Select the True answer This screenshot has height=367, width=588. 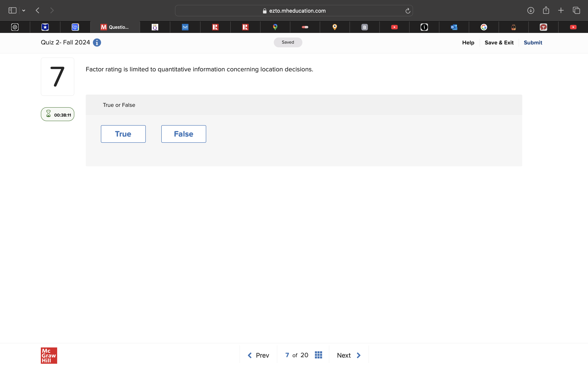[x=123, y=134]
